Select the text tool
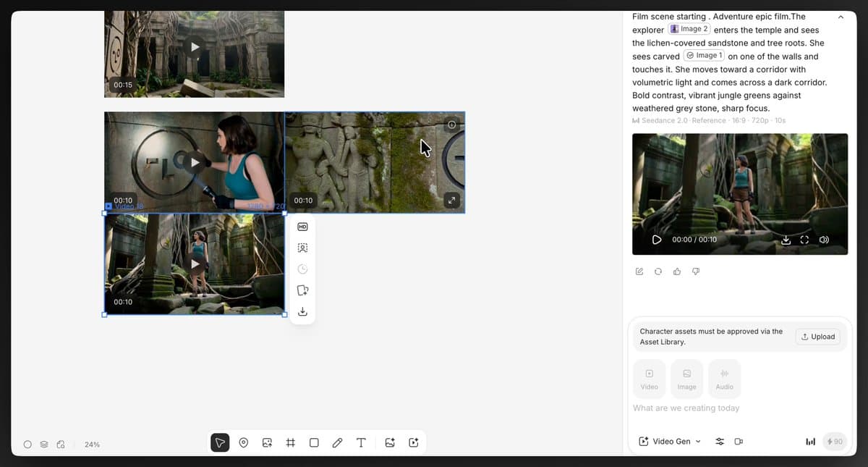This screenshot has height=467, width=868. tap(361, 442)
